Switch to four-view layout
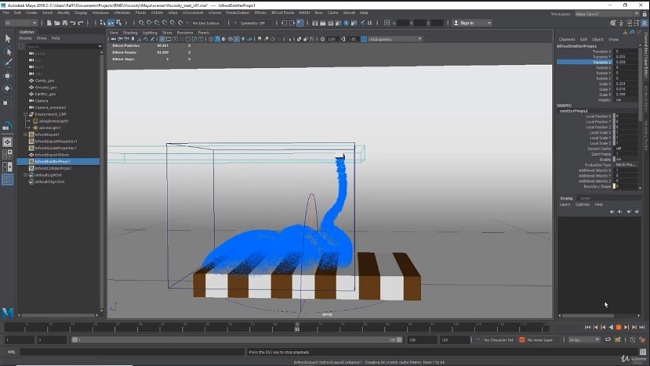650x366 pixels. click(x=7, y=154)
